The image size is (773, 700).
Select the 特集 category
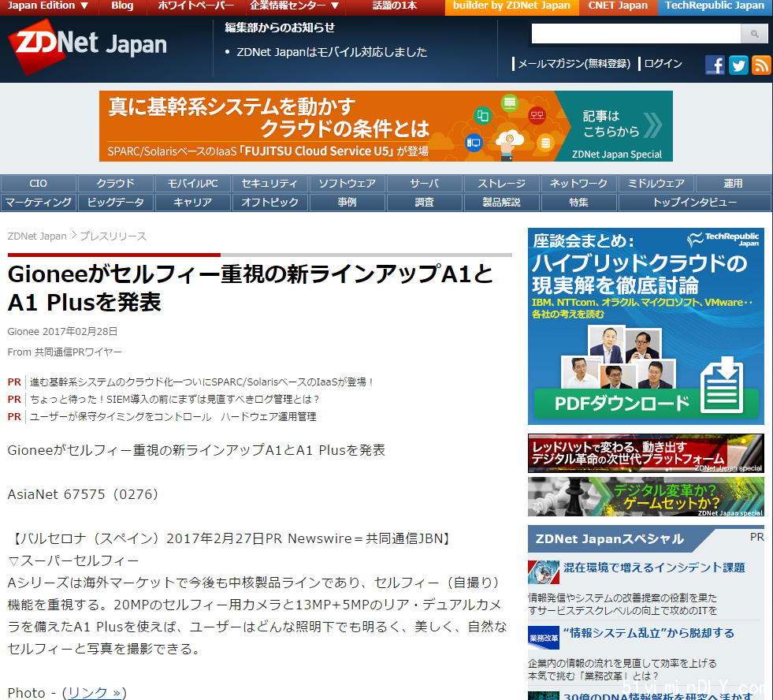[578, 203]
